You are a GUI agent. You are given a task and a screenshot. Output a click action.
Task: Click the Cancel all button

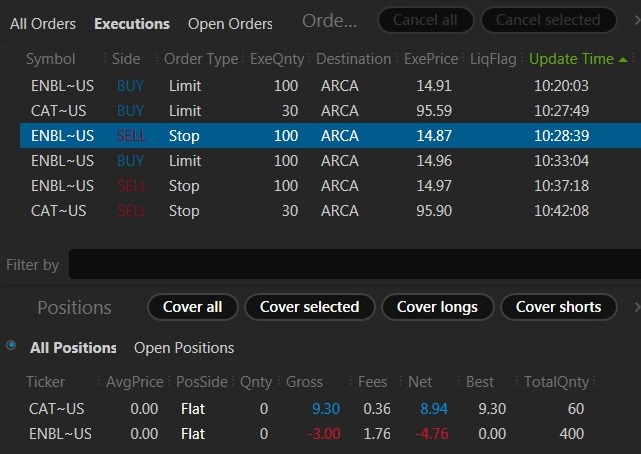tap(425, 20)
